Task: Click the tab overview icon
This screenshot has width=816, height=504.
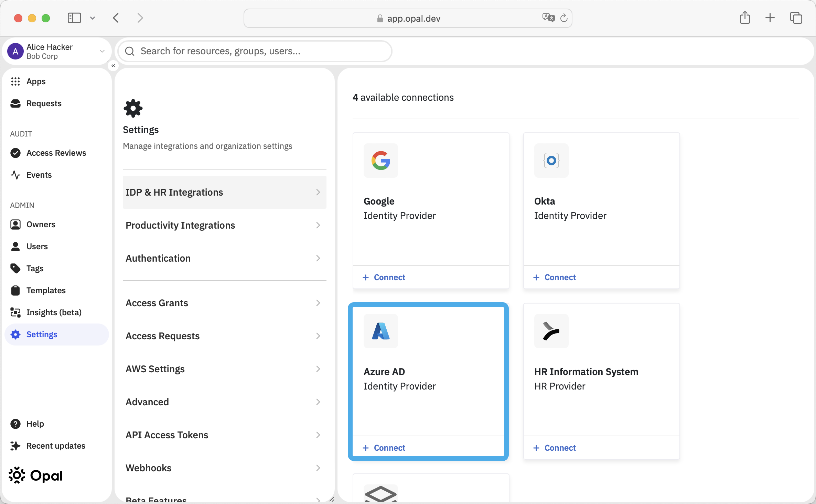Action: click(796, 18)
